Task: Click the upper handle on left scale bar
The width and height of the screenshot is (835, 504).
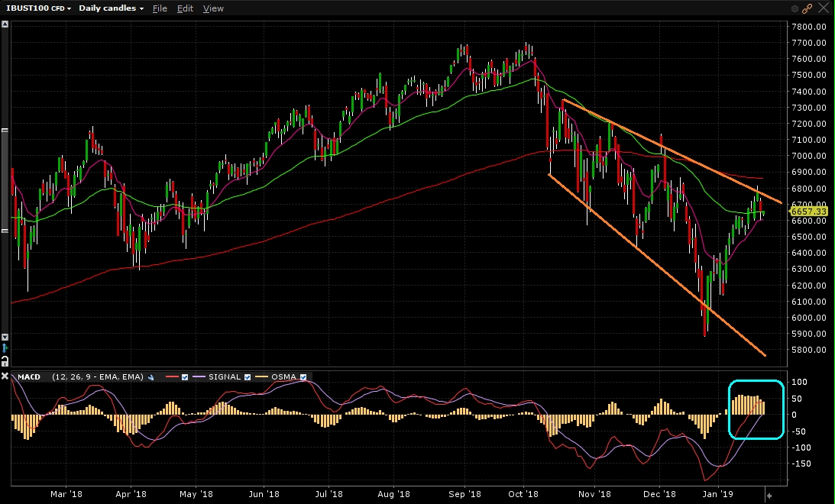Action: [5, 130]
